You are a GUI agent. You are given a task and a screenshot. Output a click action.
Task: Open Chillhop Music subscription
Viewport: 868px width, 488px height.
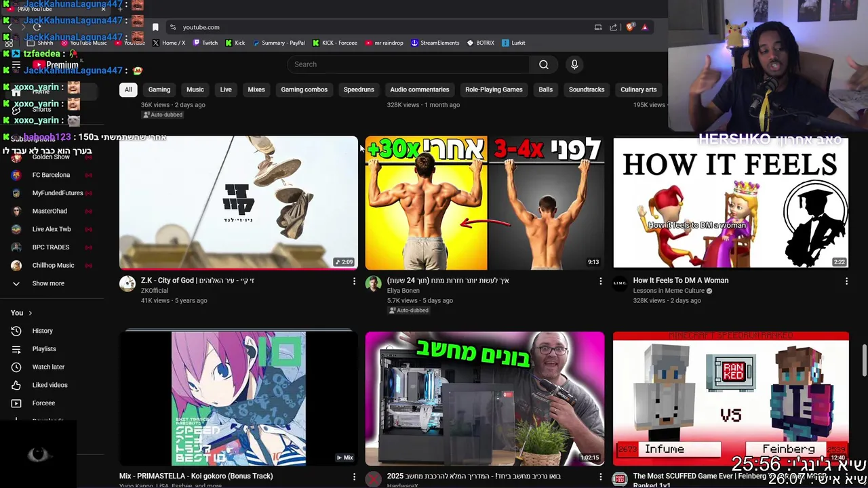click(53, 265)
